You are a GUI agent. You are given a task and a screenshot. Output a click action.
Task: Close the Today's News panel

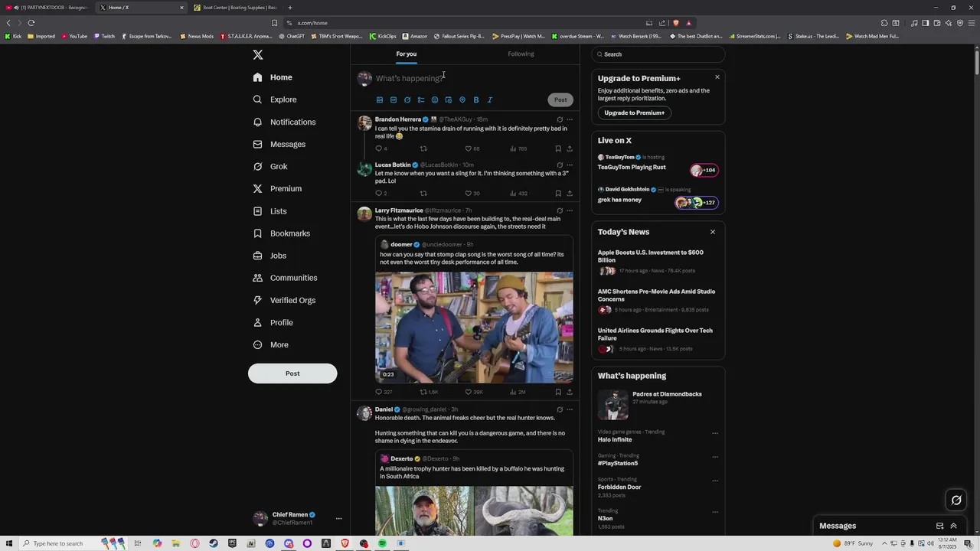click(x=713, y=232)
